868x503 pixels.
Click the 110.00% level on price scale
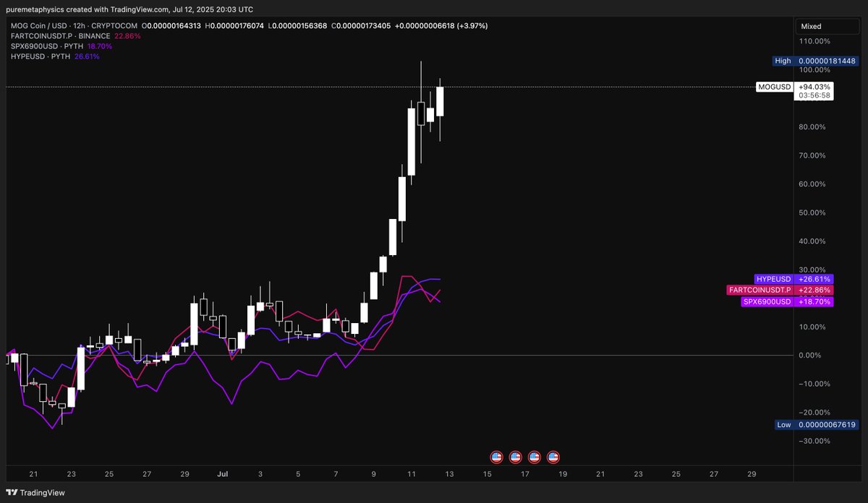(x=814, y=41)
